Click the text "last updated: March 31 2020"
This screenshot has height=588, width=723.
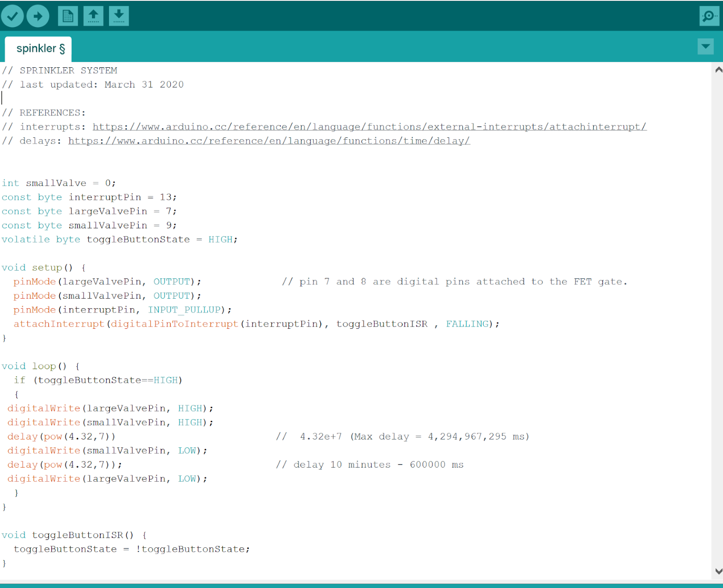(102, 85)
